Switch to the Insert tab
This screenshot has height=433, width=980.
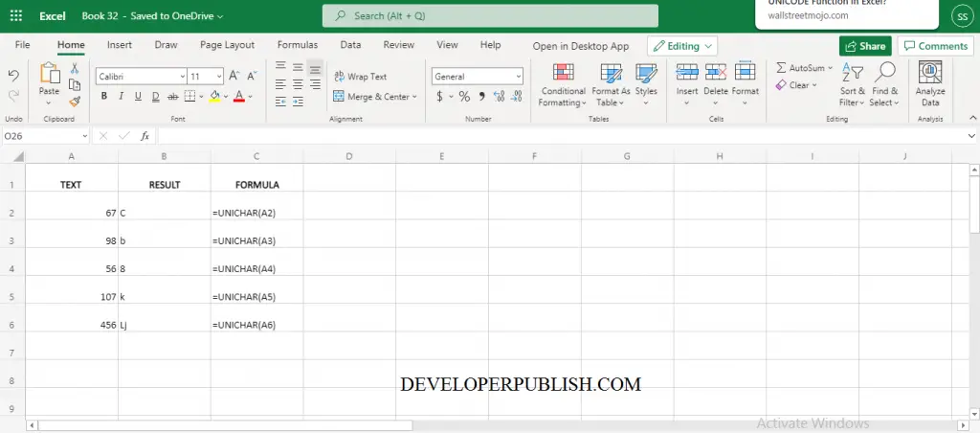click(120, 45)
